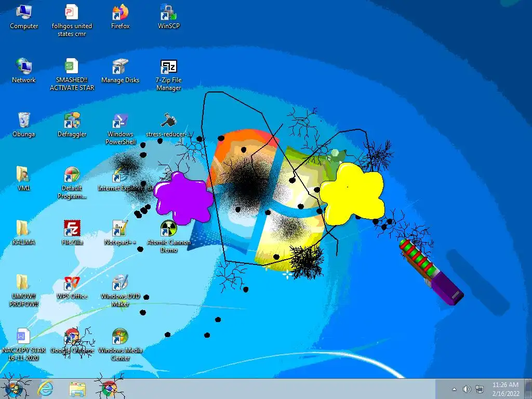The image size is (532, 399).
Task: Open the volume speaker tray icon
Action: point(467,389)
